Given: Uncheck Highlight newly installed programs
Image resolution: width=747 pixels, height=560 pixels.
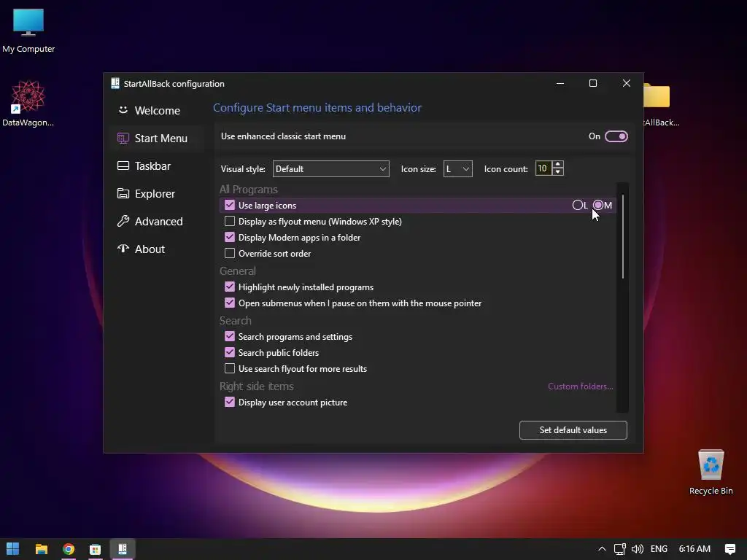Looking at the screenshot, I should (230, 287).
